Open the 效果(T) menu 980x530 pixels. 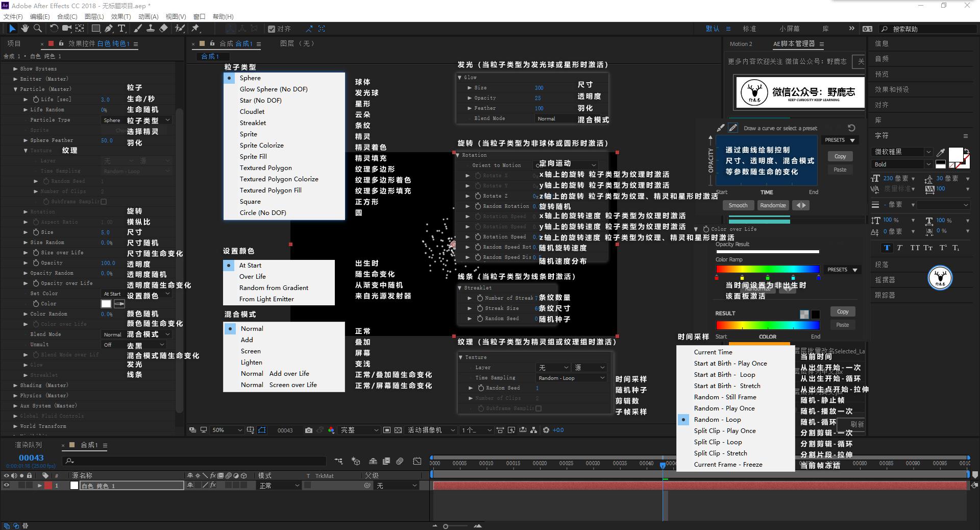(121, 16)
